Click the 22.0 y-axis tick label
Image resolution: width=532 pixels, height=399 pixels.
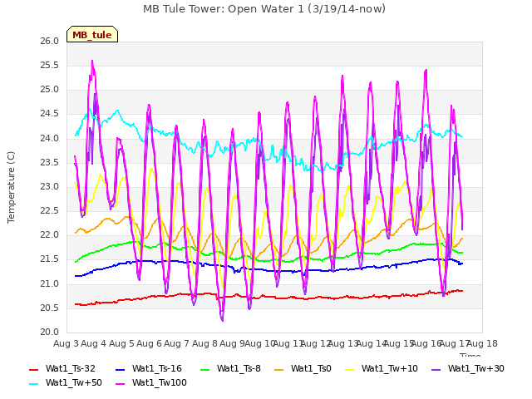click(50, 235)
